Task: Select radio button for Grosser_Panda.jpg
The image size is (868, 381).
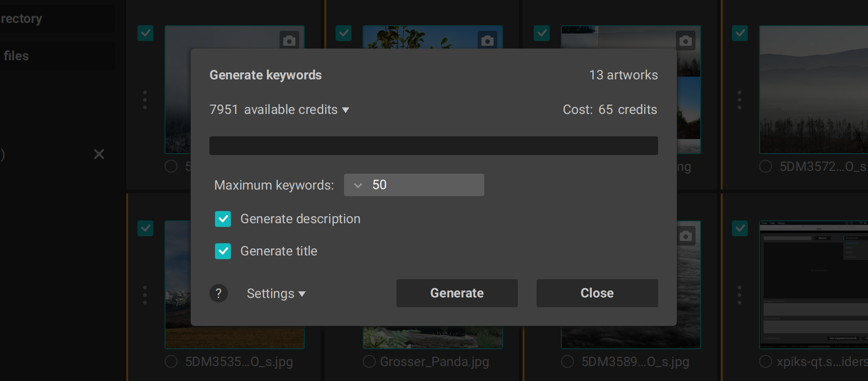Action: coord(369,362)
